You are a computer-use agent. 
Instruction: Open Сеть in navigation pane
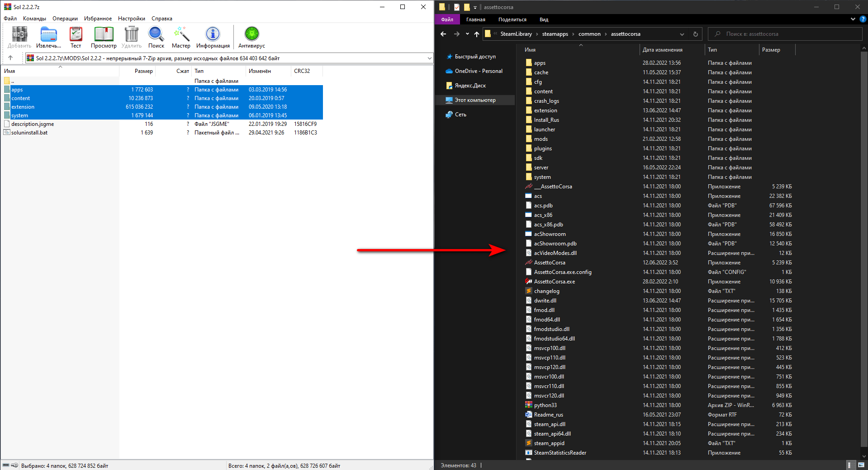click(460, 115)
